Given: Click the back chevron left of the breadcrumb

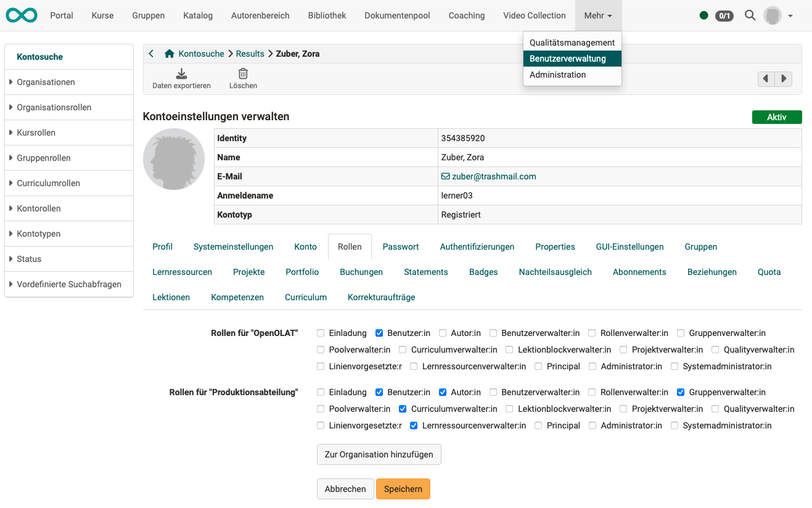Looking at the screenshot, I should (151, 54).
